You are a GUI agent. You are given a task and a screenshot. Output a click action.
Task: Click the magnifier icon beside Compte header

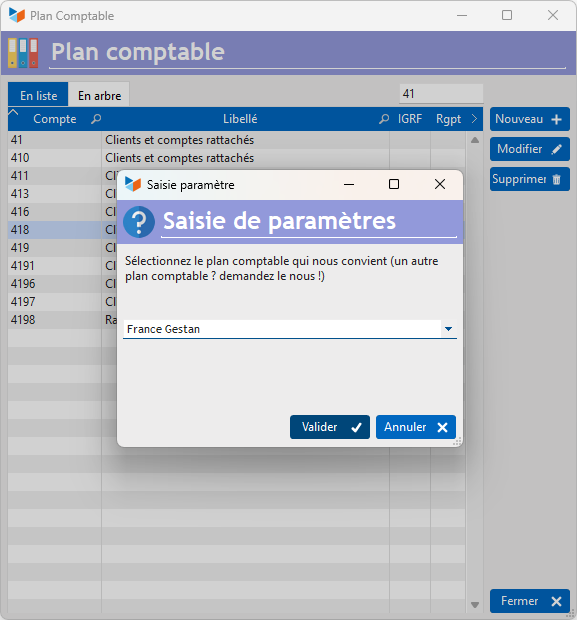pos(96,119)
